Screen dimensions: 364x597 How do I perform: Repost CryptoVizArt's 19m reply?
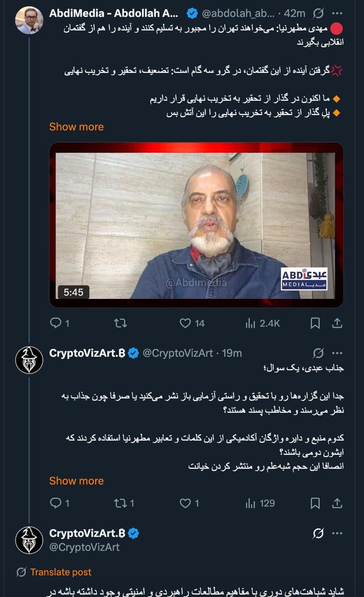(120, 503)
